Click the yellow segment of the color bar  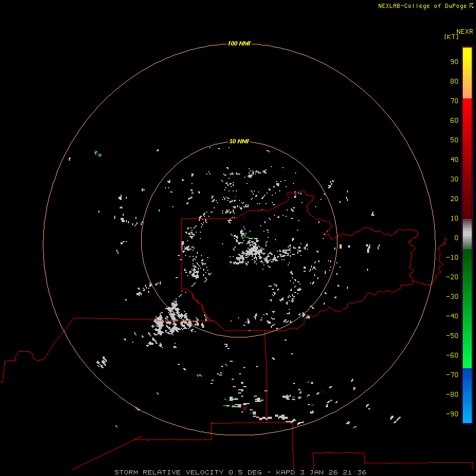click(467, 73)
